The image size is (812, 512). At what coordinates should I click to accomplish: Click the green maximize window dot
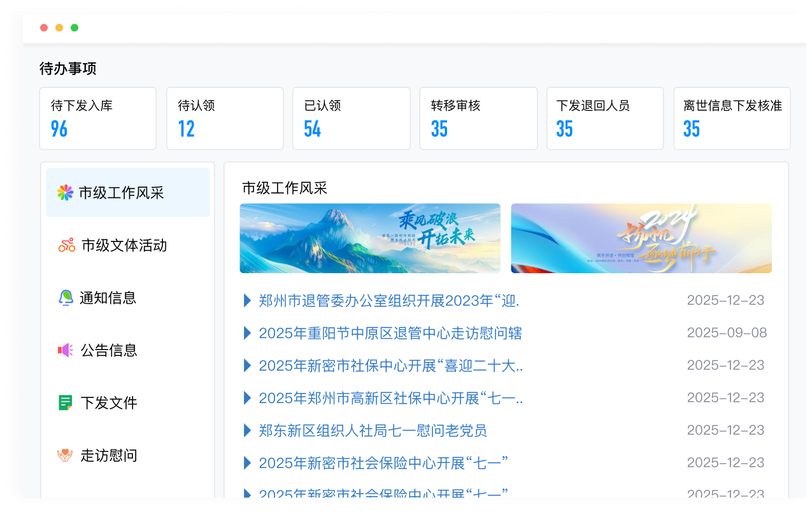[x=75, y=27]
